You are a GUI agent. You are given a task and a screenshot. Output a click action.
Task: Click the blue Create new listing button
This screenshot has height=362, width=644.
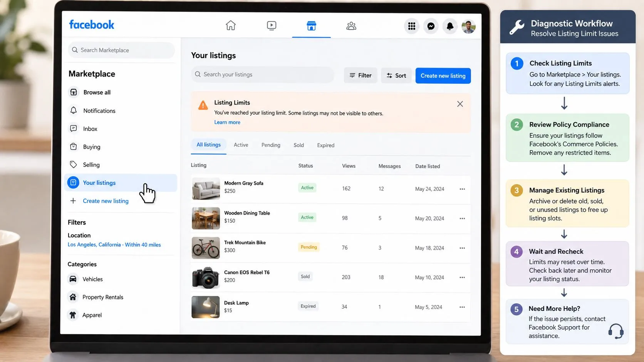(443, 75)
